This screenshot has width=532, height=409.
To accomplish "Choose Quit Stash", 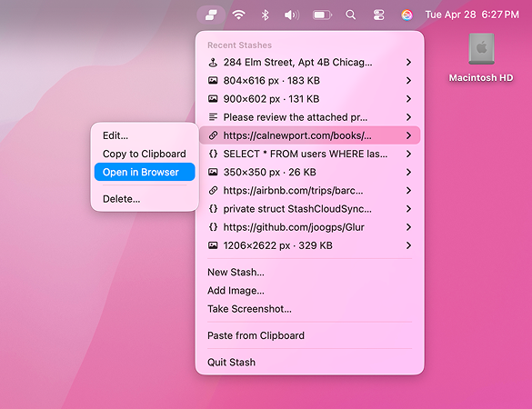I will click(x=310, y=363).
